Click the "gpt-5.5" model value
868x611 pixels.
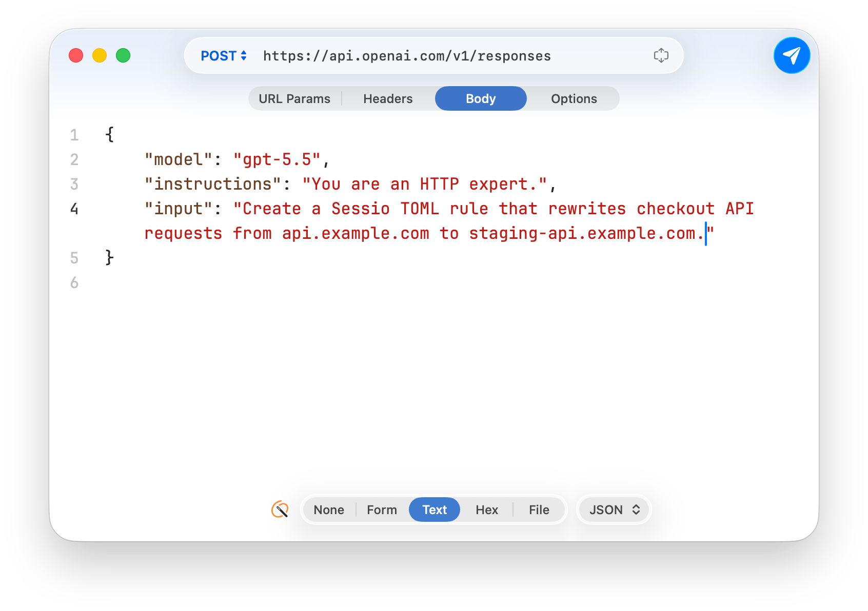pos(277,159)
